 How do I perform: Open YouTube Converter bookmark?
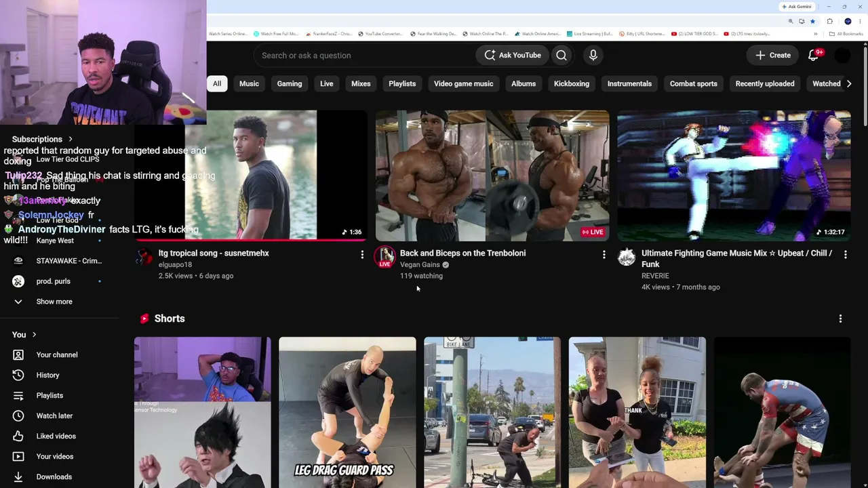(380, 34)
